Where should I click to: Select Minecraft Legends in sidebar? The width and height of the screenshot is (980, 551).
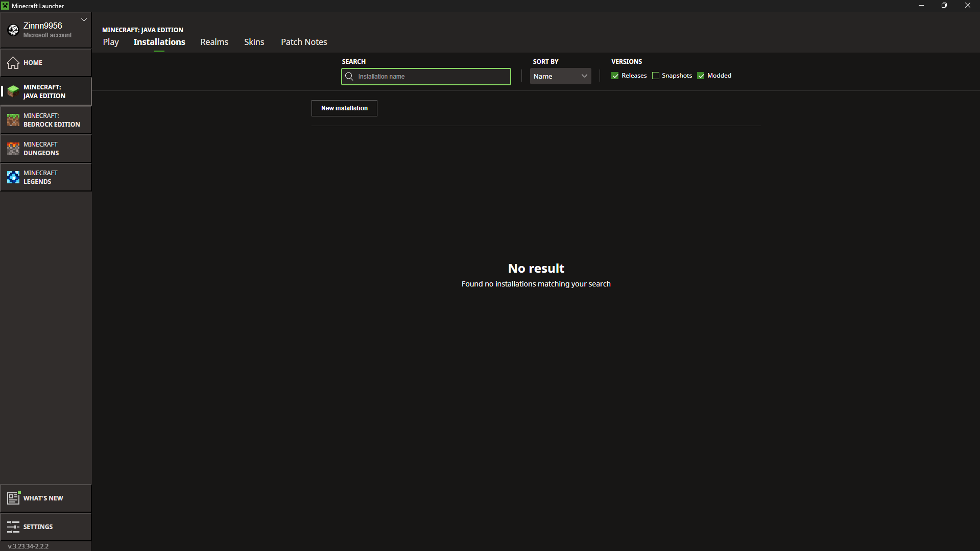tap(46, 177)
